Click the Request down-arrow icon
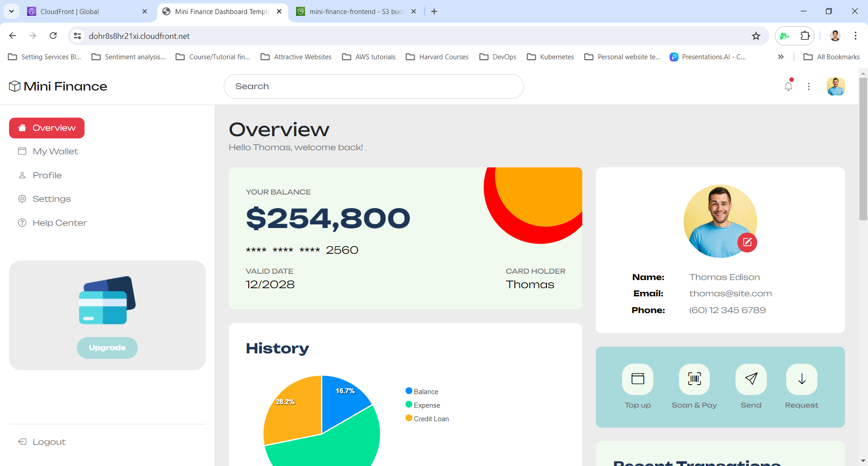 tap(802, 379)
